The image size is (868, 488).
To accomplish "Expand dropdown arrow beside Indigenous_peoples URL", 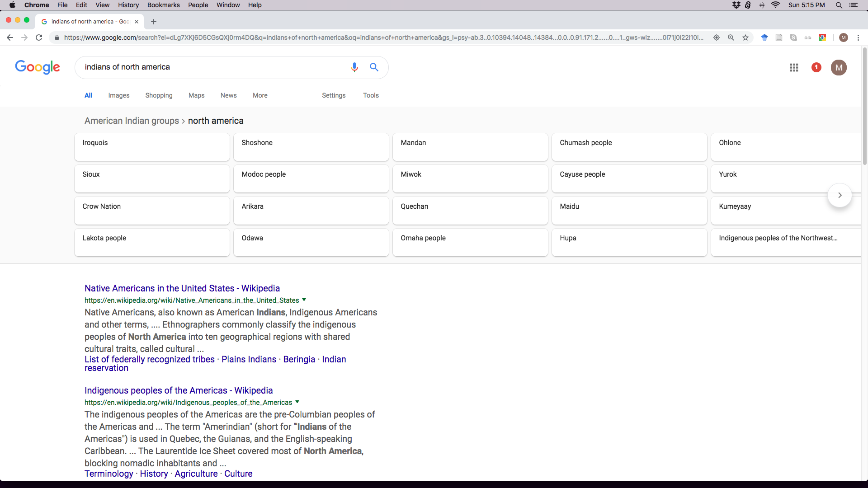I will (297, 402).
